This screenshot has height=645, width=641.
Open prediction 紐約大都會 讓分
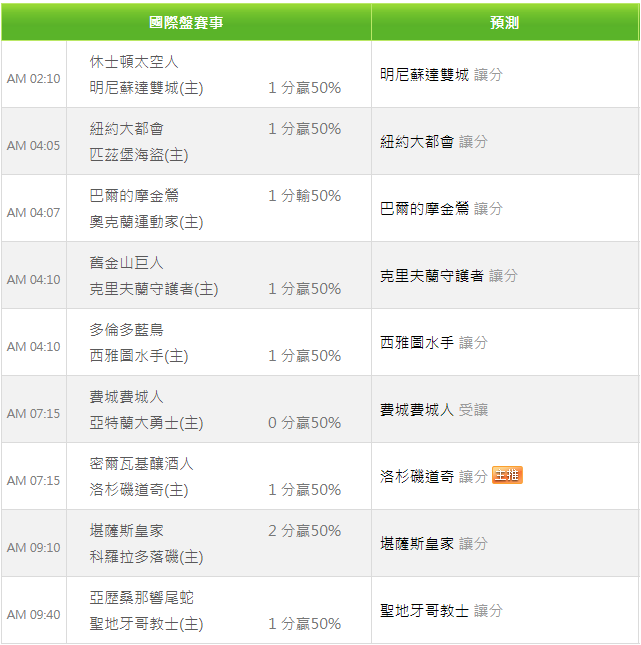tap(434, 142)
